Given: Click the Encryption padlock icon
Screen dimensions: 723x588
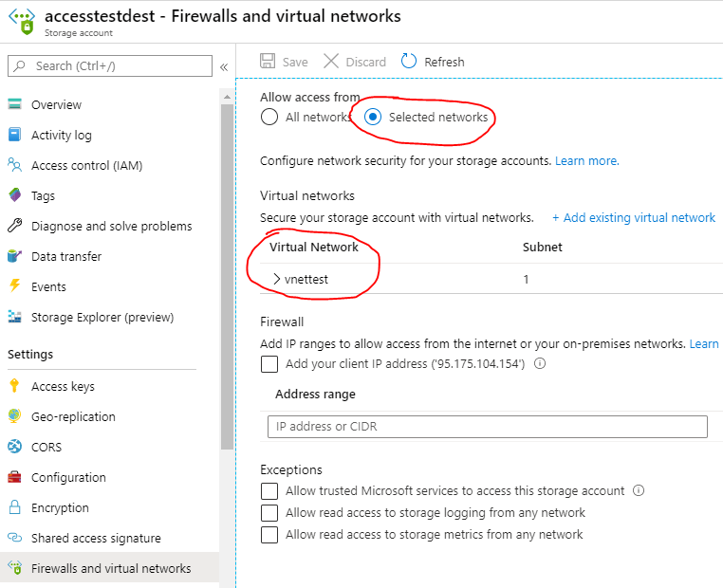Looking at the screenshot, I should [14, 507].
